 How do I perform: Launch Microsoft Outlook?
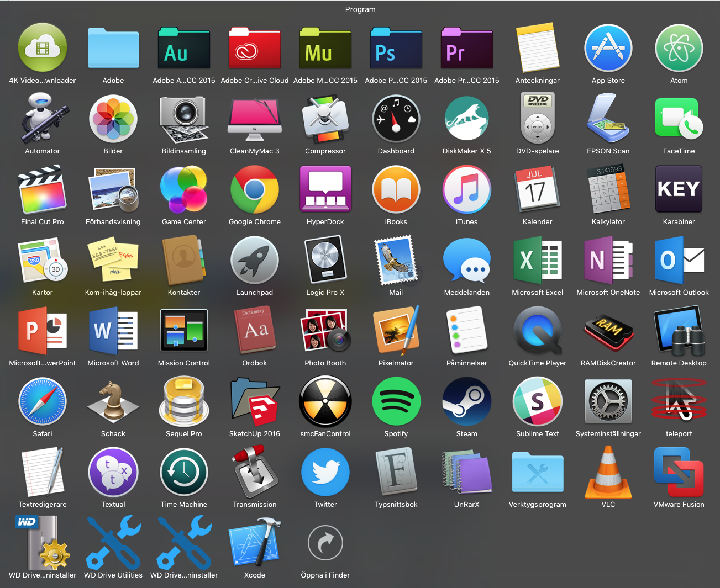pos(679,259)
